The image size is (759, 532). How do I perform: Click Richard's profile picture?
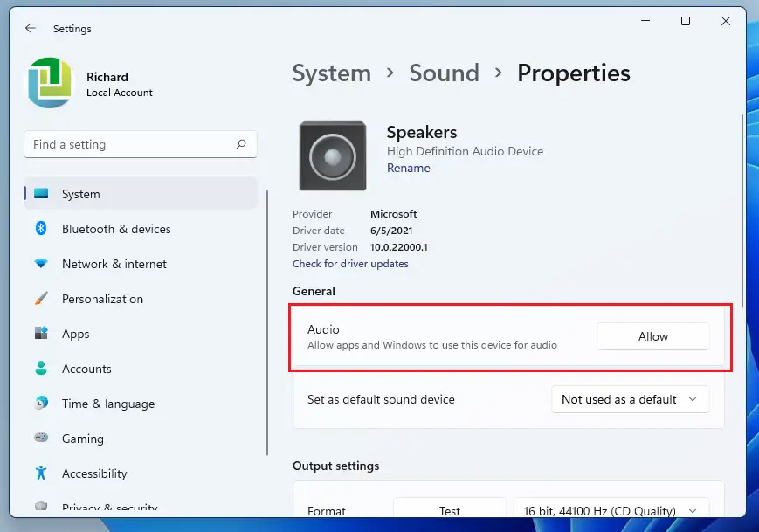point(50,83)
